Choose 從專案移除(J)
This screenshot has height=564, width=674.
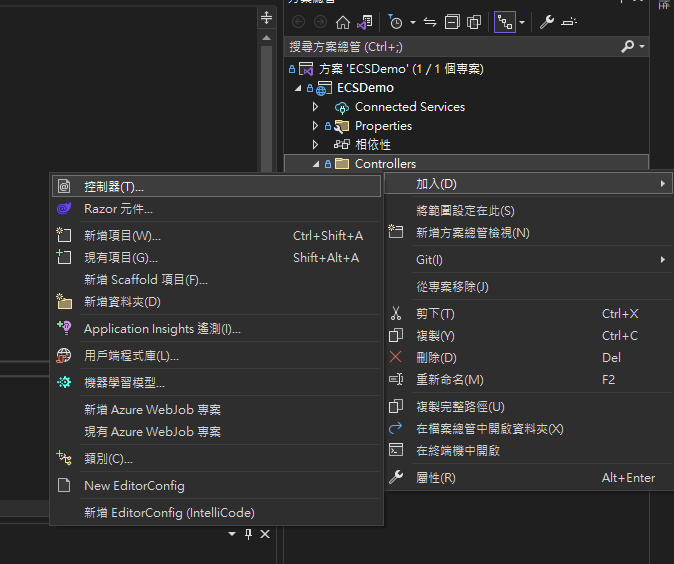tap(528, 286)
